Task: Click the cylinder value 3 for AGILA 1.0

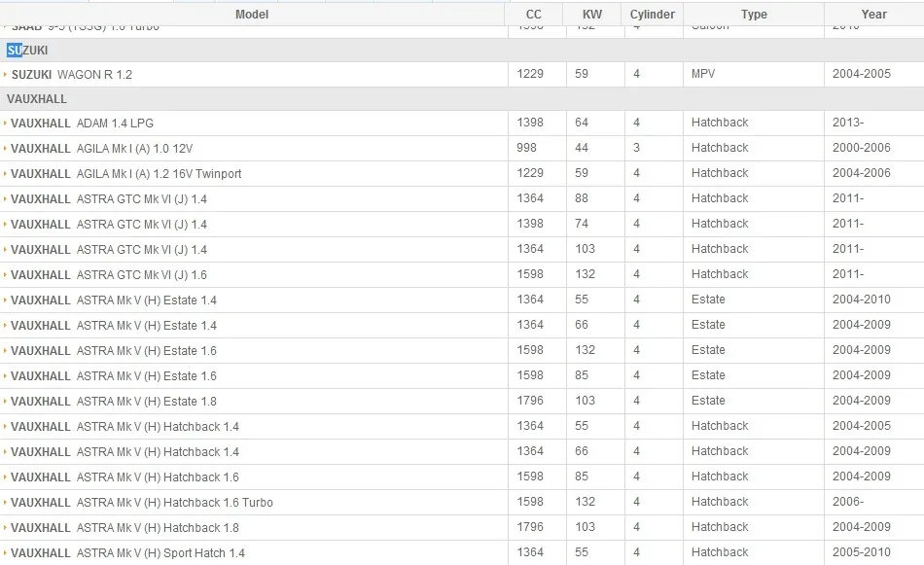Action: tap(636, 148)
